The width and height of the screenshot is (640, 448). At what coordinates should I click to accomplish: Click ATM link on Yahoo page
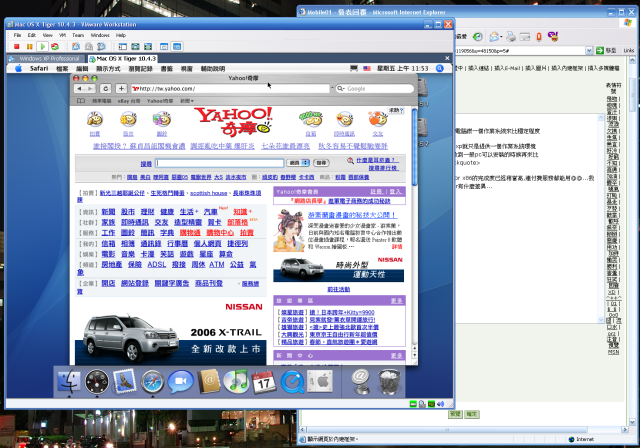coord(217,264)
